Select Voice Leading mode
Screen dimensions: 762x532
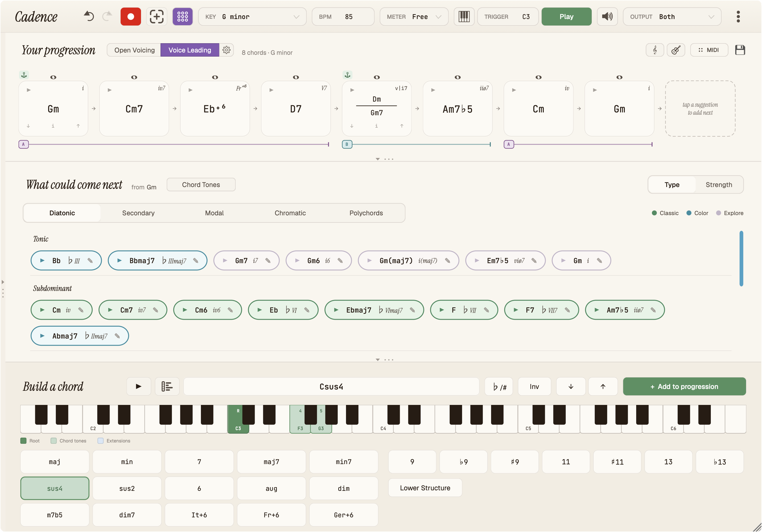point(190,50)
